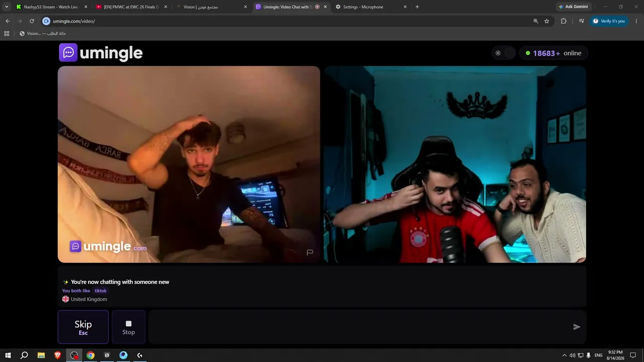Click the Verify it's you profile button
644x362 pixels.
point(609,21)
